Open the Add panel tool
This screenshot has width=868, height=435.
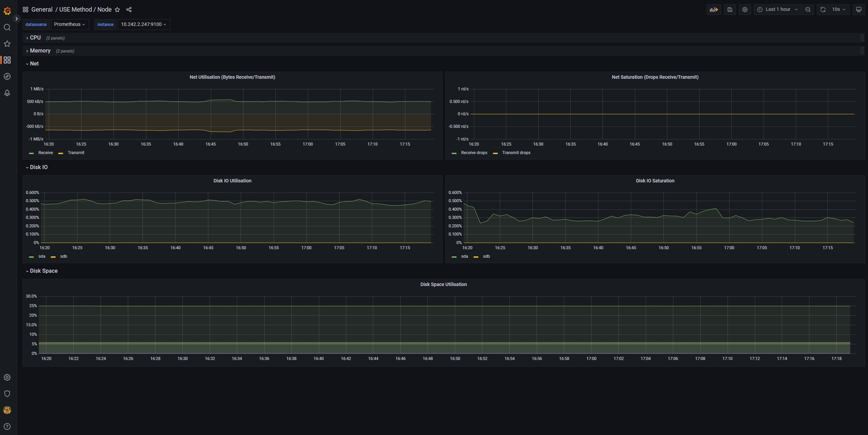[x=714, y=9]
